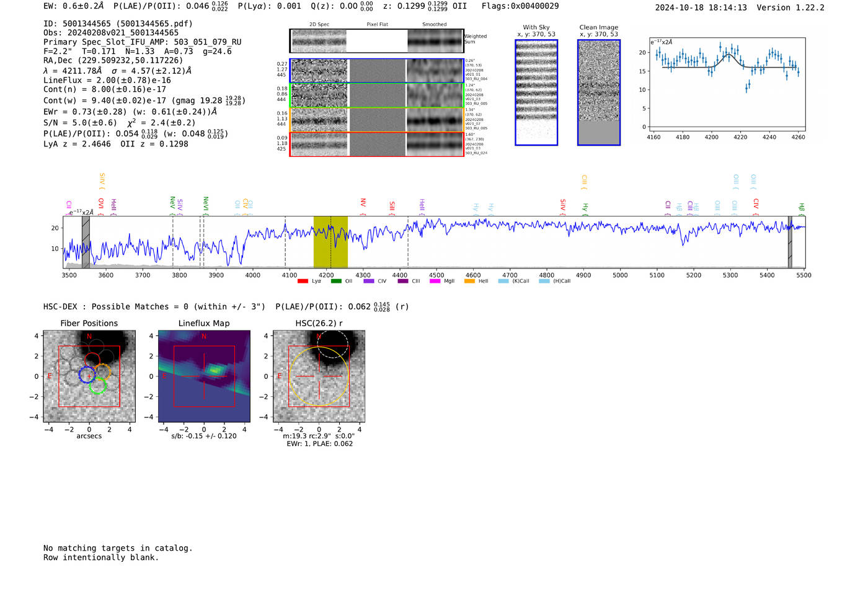This screenshot has height=591, width=868.
Task: Select the red fiber circle in Fiber Positions
Action: click(92, 360)
